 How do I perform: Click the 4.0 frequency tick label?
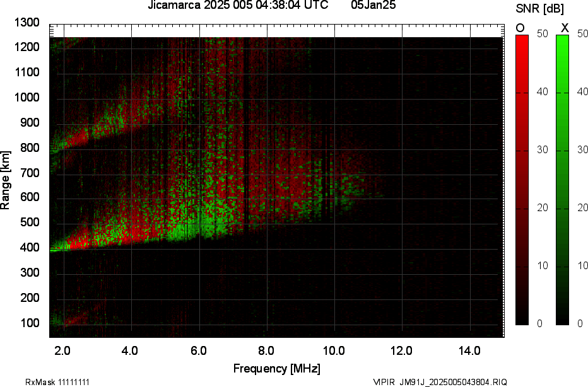pos(130,350)
